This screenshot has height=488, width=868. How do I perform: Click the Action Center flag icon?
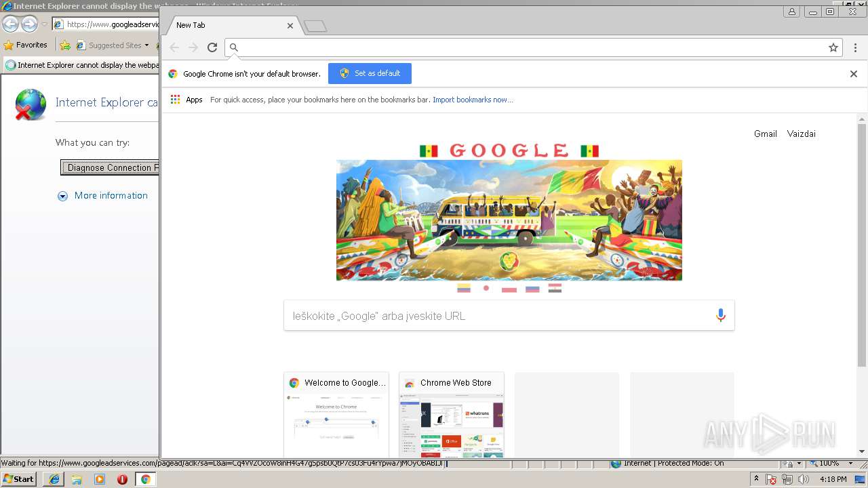pos(771,479)
